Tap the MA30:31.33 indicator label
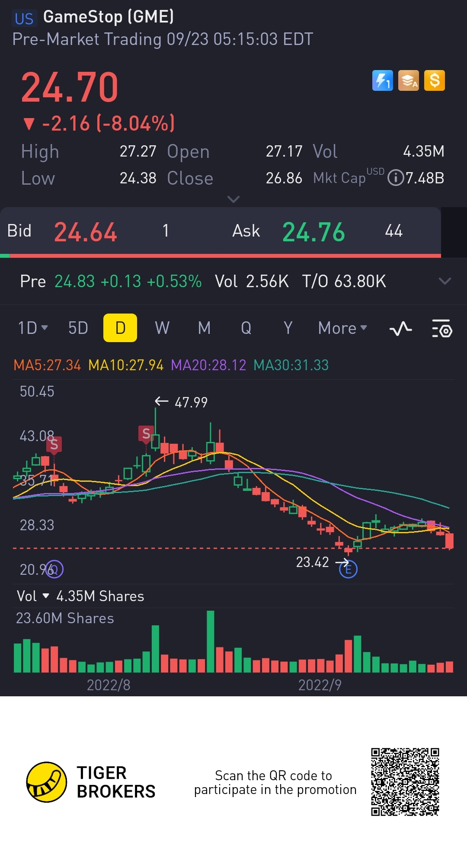This screenshot has width=467, height=868. (291, 365)
